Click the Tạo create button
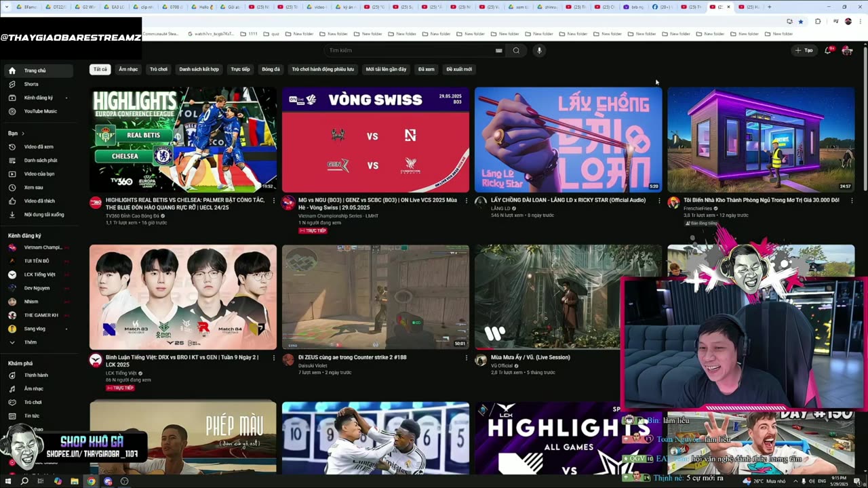 pos(804,50)
